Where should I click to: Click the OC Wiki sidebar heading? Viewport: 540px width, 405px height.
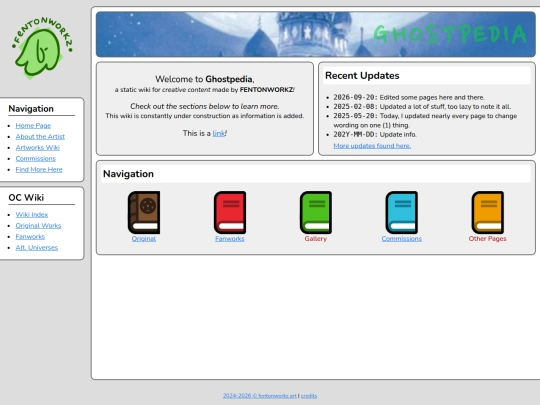click(26, 198)
